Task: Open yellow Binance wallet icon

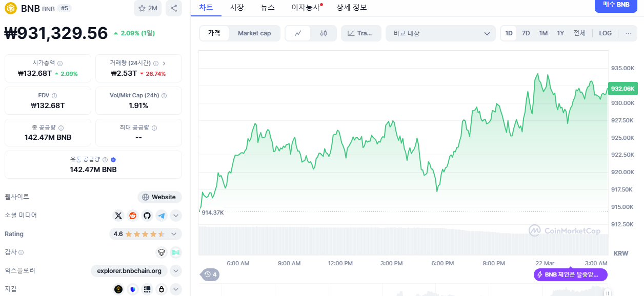Action: click(x=119, y=289)
